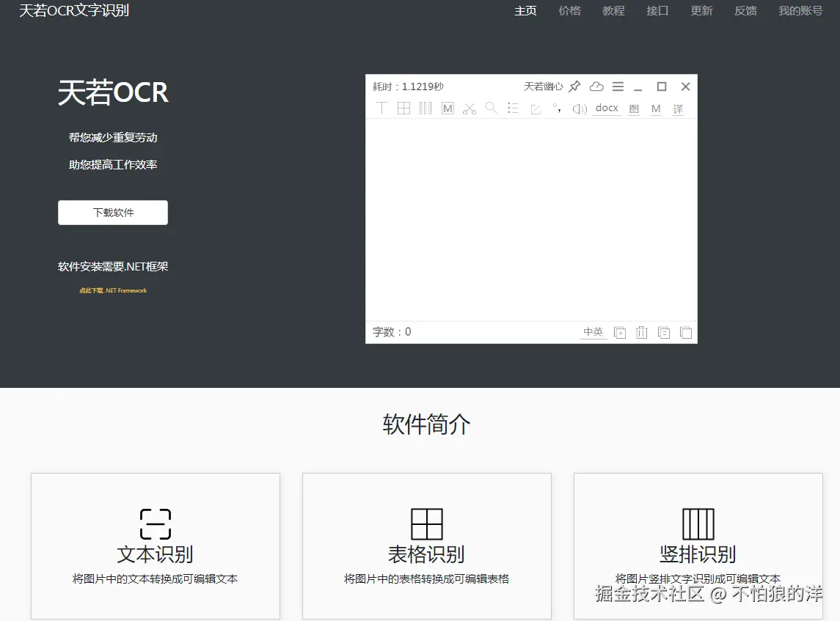Click the copy-with-plus icon in status bar
840x621 pixels.
click(x=620, y=332)
